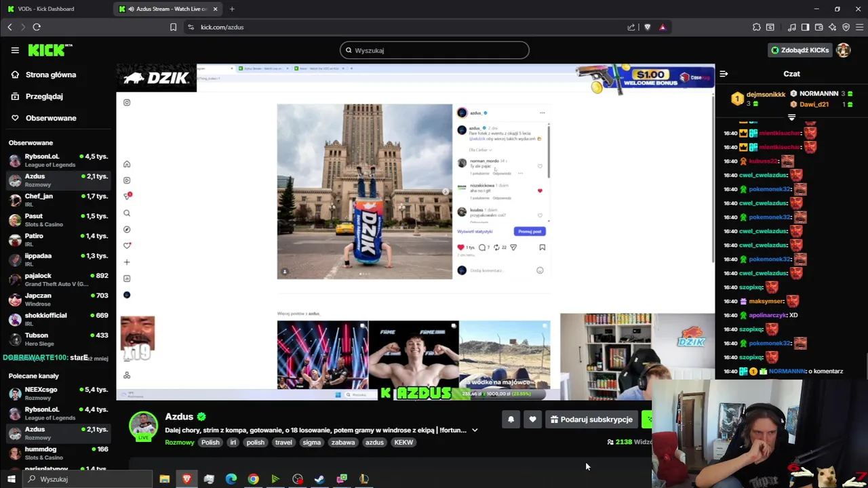The width and height of the screenshot is (868, 488).
Task: Open Microsoft Edge from taskbar
Action: (231, 479)
